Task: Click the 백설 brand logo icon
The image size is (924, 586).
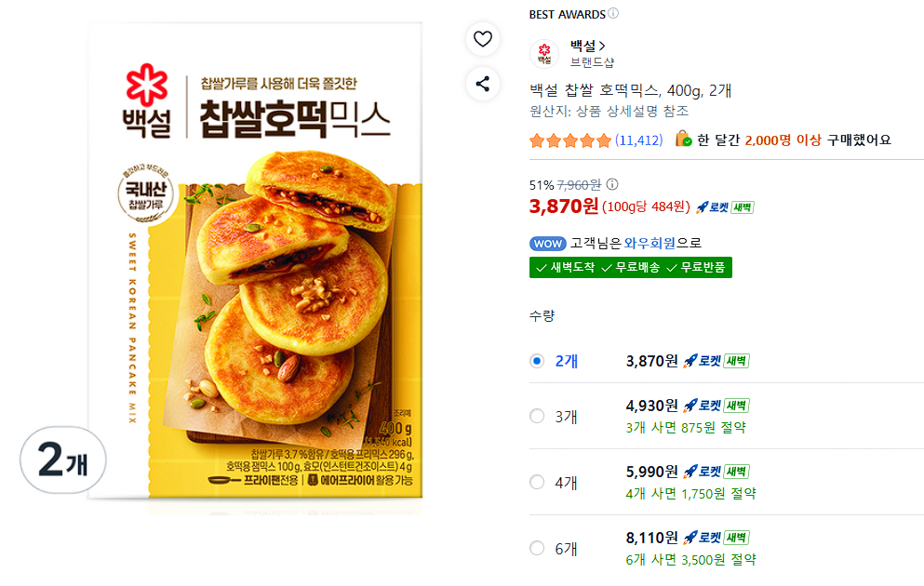Action: point(543,55)
